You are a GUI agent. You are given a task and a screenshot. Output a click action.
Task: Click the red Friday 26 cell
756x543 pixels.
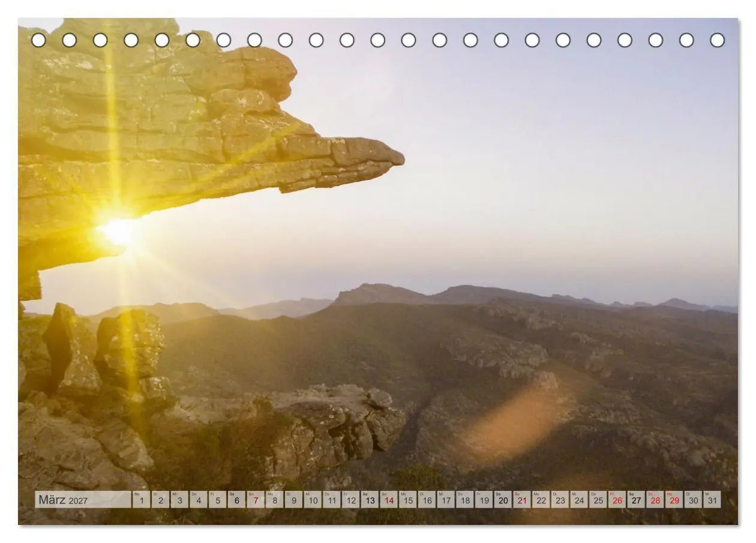pyautogui.click(x=617, y=500)
